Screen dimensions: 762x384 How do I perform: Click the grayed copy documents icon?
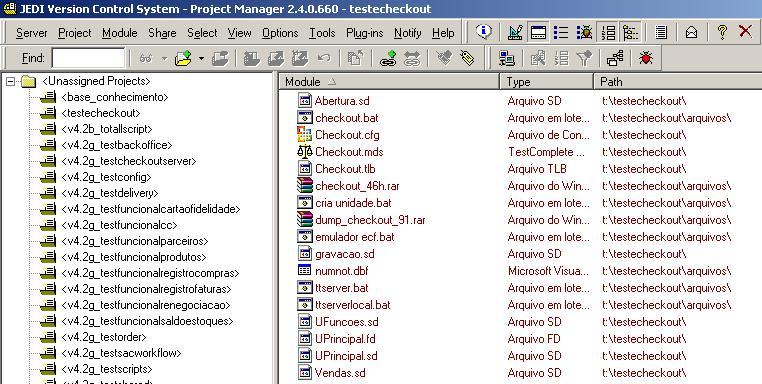point(356,59)
